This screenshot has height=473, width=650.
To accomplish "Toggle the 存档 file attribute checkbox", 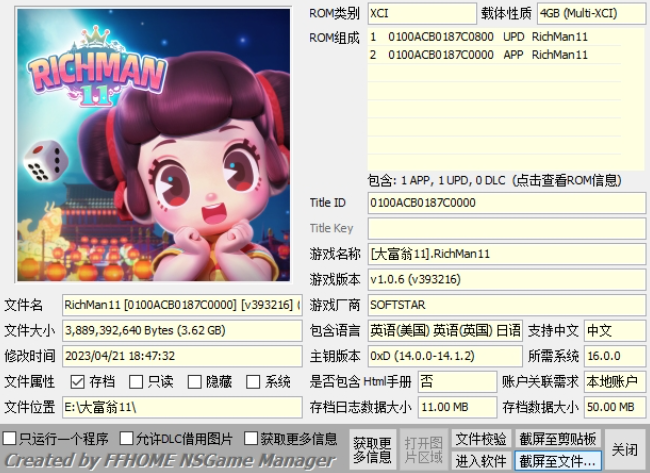I will click(78, 382).
